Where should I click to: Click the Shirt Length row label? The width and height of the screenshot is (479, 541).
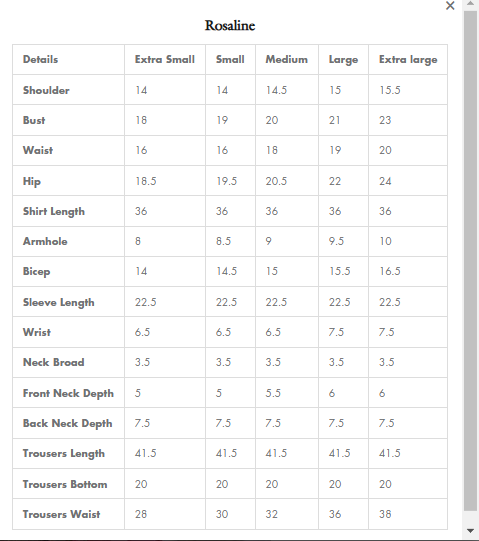click(x=53, y=211)
